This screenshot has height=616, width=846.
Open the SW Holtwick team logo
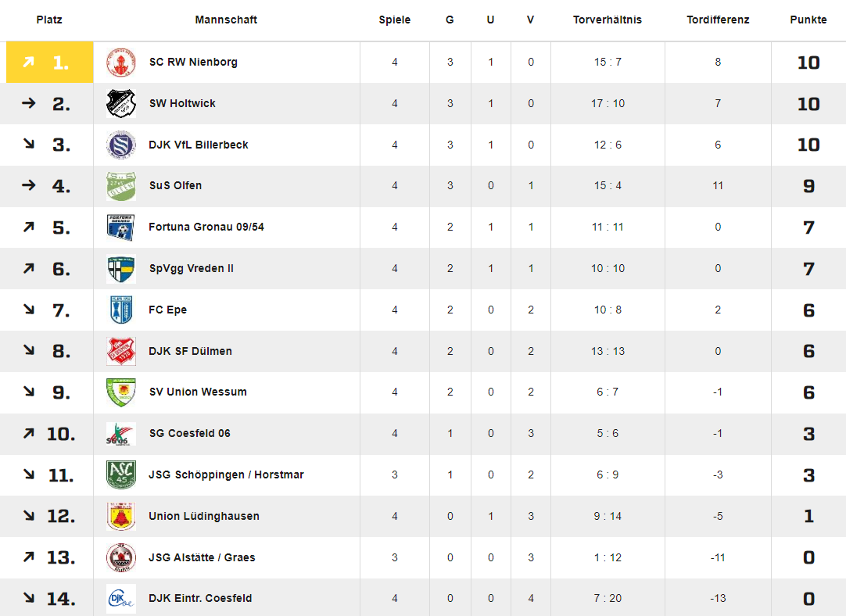click(x=121, y=103)
